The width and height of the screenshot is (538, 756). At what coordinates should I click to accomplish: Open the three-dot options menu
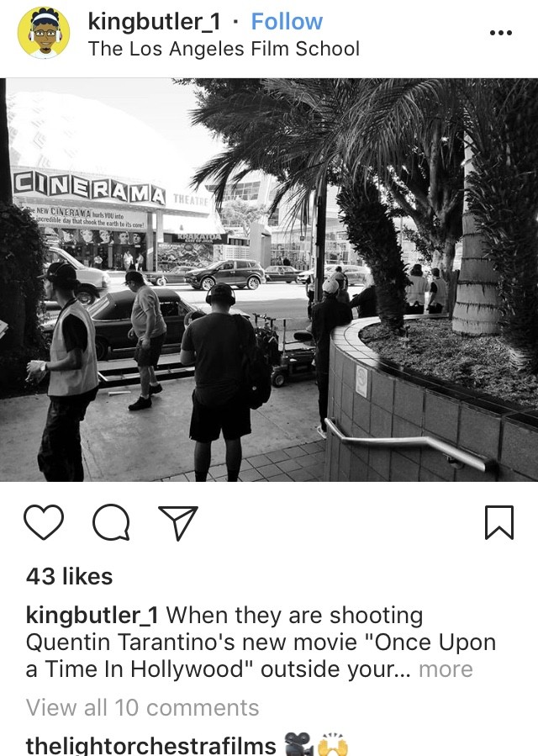coord(501,33)
